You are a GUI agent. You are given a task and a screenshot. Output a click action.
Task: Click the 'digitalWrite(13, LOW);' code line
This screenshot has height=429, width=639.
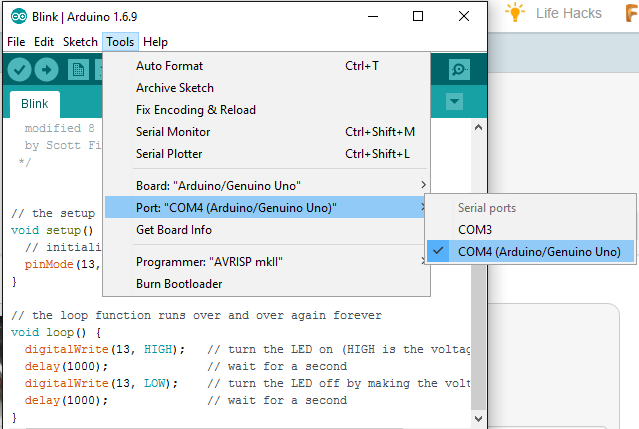point(101,383)
